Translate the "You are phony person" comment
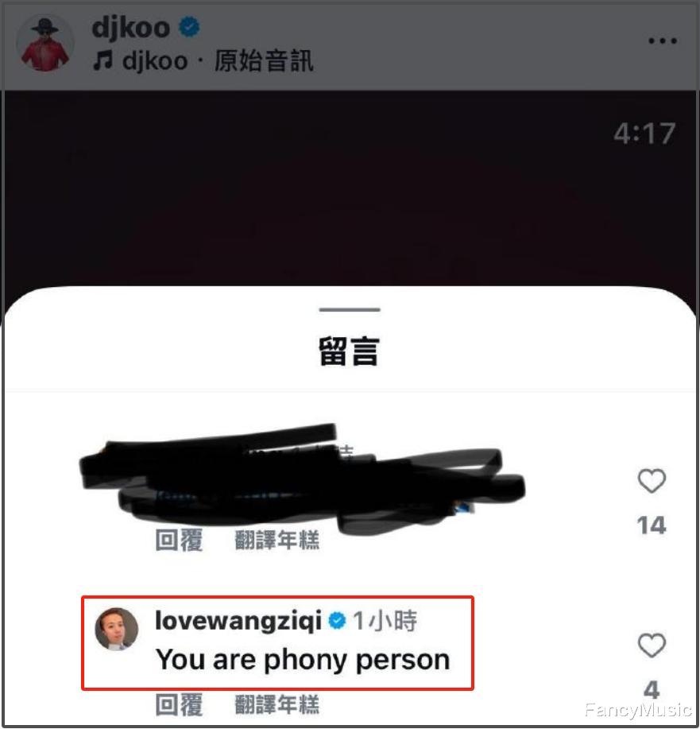Image resolution: width=700 pixels, height=729 pixels. [x=277, y=704]
